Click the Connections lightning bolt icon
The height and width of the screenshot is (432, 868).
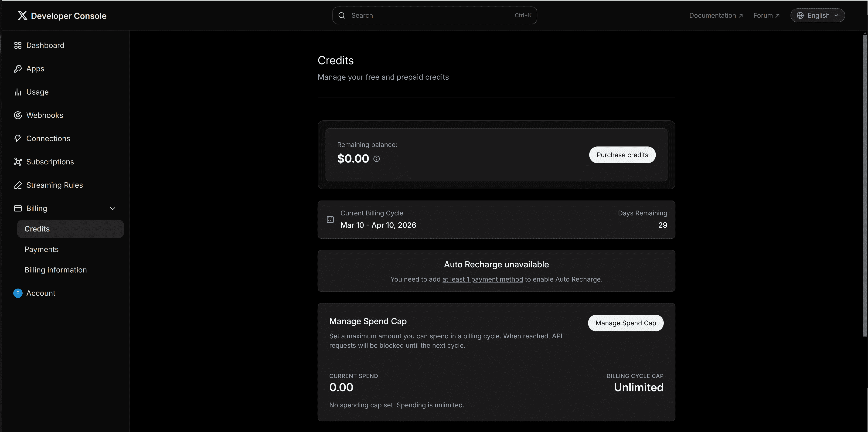[x=18, y=139]
